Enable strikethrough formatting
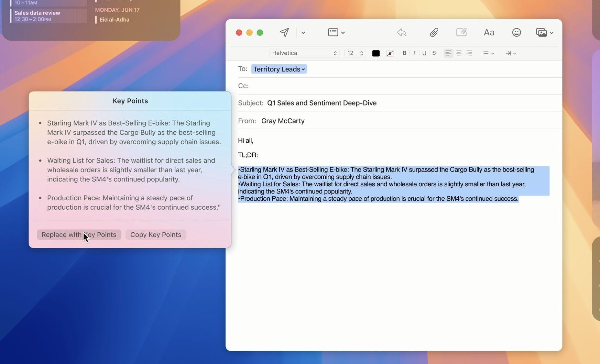 (434, 53)
